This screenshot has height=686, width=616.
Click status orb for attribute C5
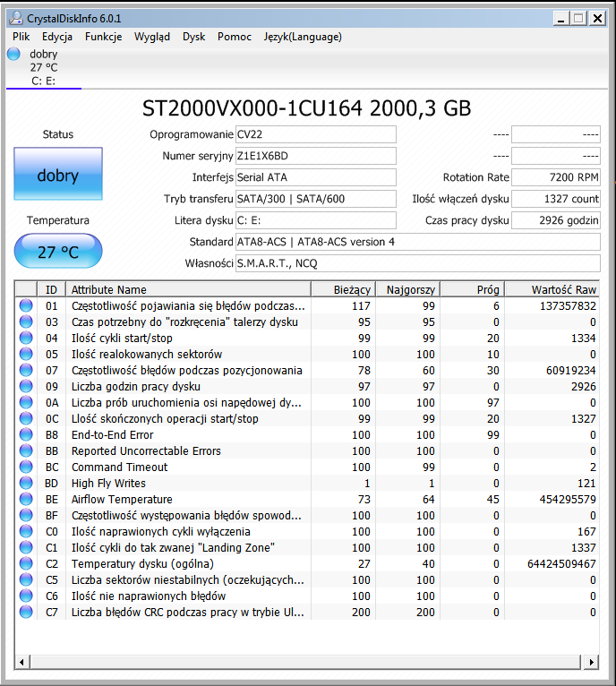click(x=26, y=579)
